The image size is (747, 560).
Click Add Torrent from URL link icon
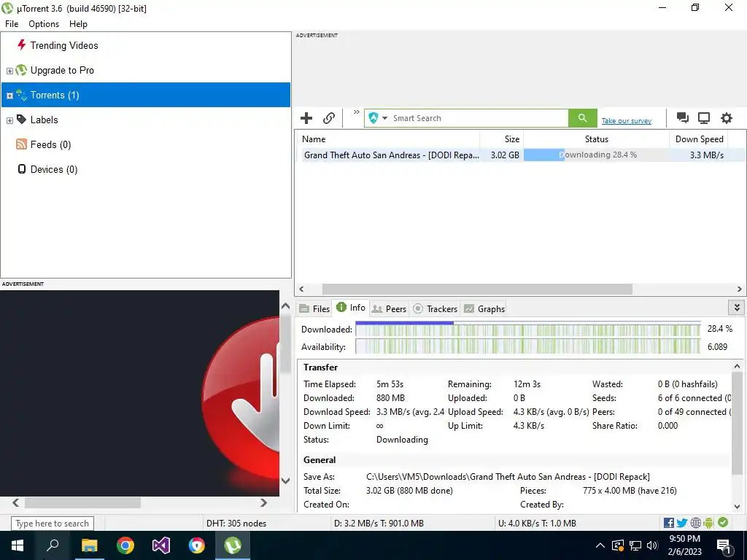tap(329, 118)
